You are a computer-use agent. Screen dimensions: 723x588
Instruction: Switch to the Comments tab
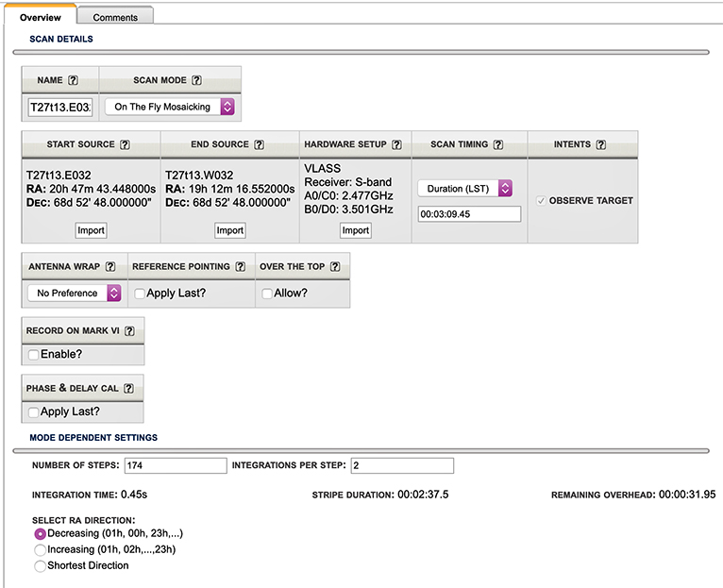pos(115,17)
